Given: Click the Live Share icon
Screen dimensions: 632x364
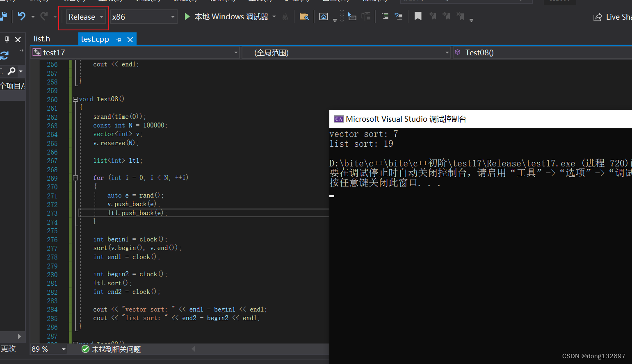Looking at the screenshot, I should 598,17.
